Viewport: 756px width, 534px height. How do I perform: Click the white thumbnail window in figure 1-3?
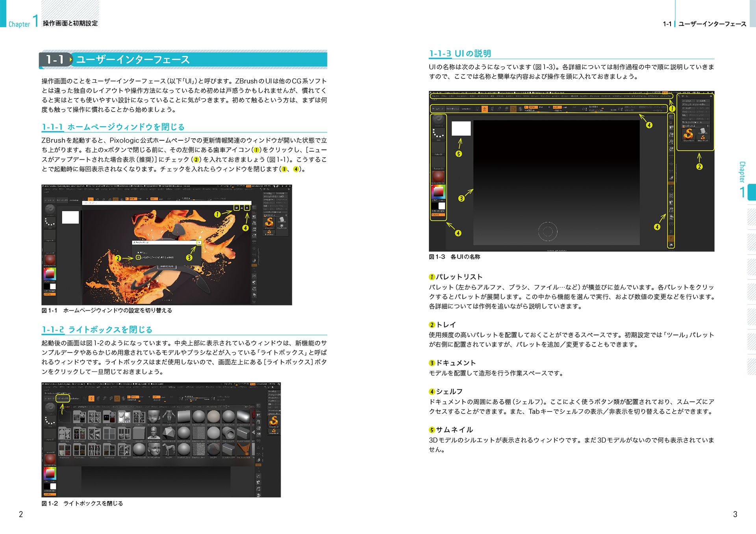click(461, 128)
